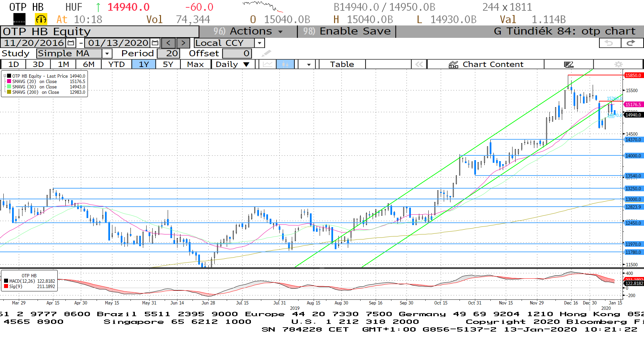The width and height of the screenshot is (644, 348).
Task: Click the 13250.0 horizontal level label
Action: point(633,189)
